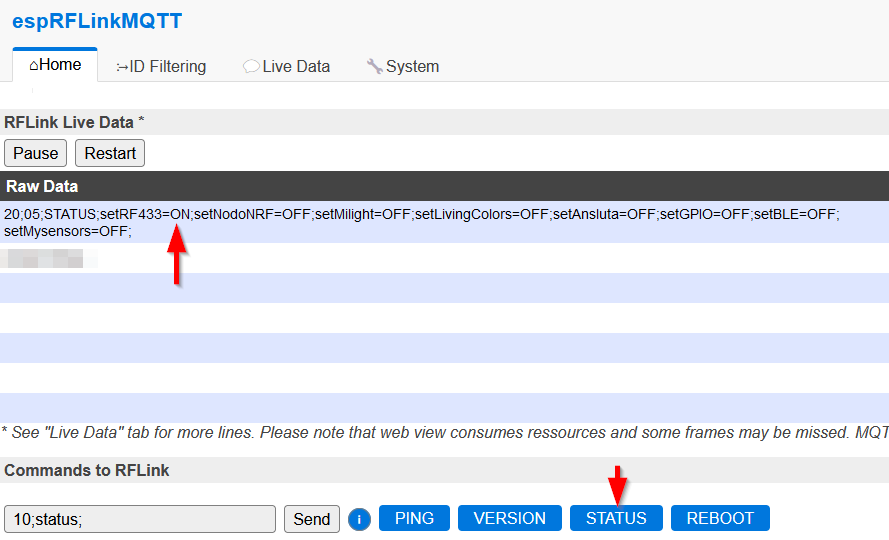Image resolution: width=889 pixels, height=540 pixels.
Task: Click the STATUS command button
Action: pos(616,518)
